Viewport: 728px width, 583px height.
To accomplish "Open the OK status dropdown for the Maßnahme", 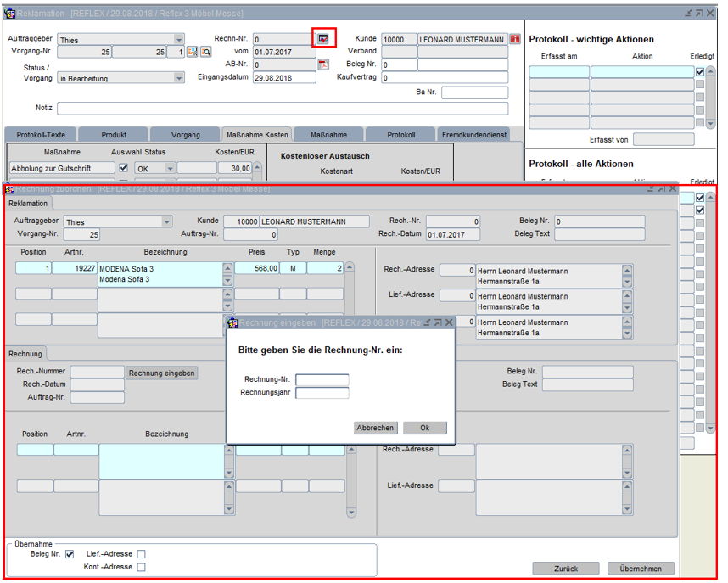I will pos(170,168).
